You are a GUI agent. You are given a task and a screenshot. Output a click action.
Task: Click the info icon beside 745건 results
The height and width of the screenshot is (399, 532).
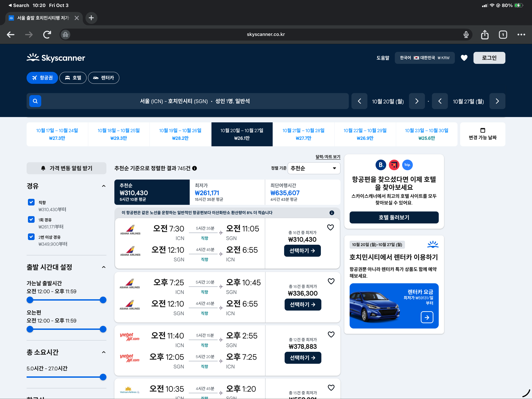click(x=195, y=168)
